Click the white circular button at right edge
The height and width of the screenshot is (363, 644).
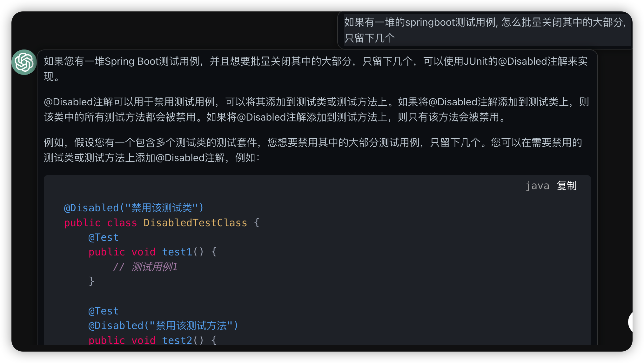(631, 322)
